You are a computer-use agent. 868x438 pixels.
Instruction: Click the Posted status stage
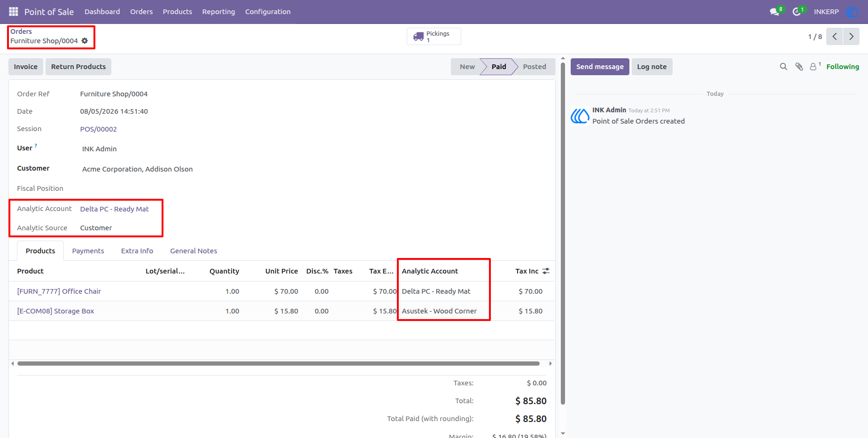(535, 67)
